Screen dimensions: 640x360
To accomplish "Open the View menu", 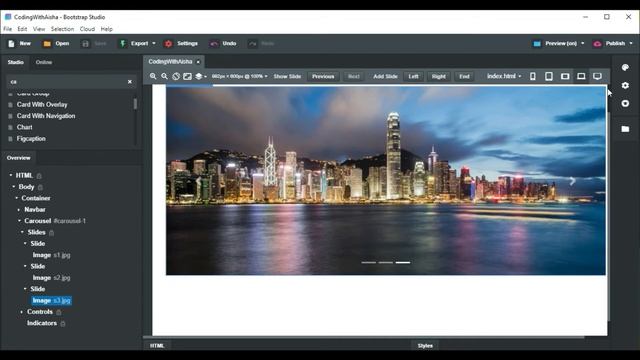I will [x=39, y=29].
